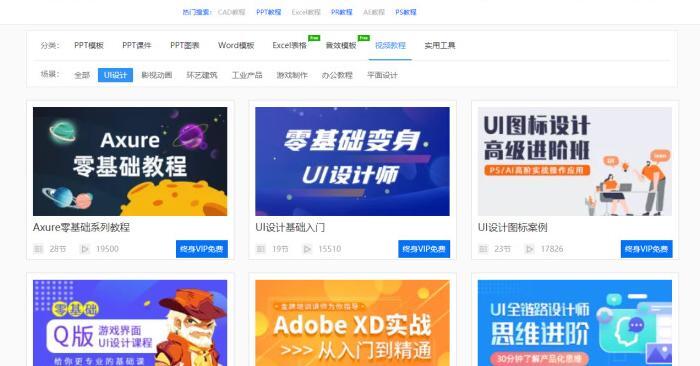Click the AE教程 hot search link

[x=374, y=12]
